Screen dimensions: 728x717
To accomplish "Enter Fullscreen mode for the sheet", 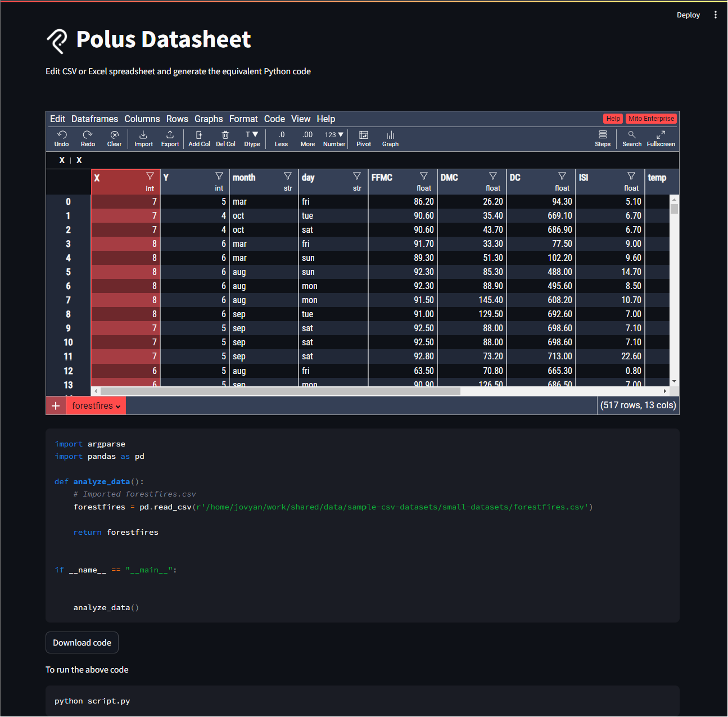I will (661, 138).
